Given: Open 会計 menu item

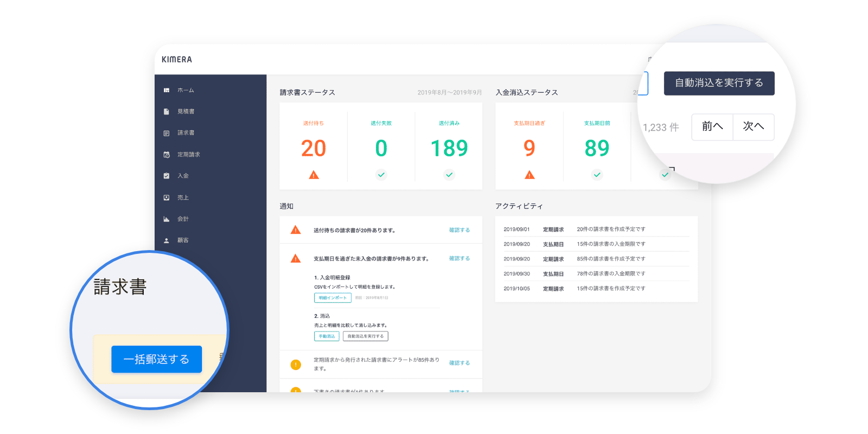Looking at the screenshot, I should coord(183,219).
